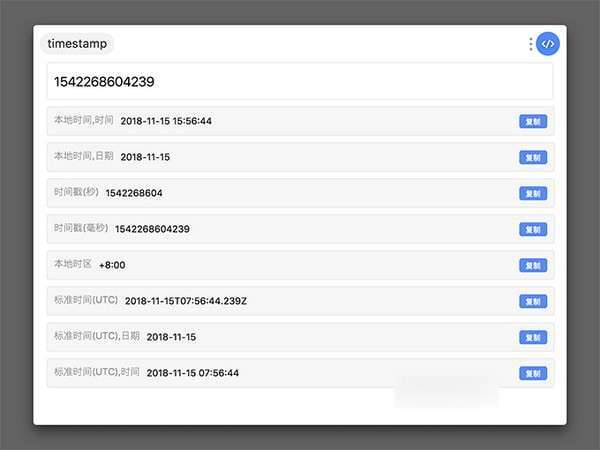Click the 标准时间(UTC) row label
This screenshot has height=450, width=600.
tap(86, 300)
